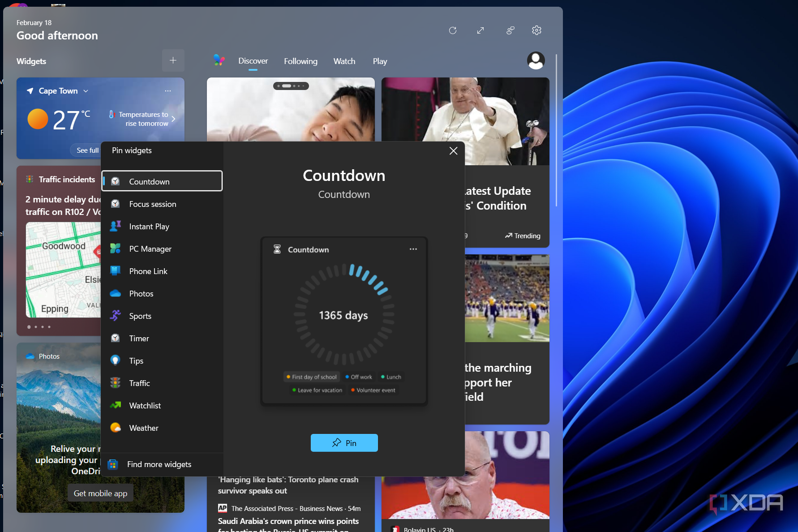Add a widget with the plus button
This screenshot has height=532, width=798.
click(x=173, y=60)
